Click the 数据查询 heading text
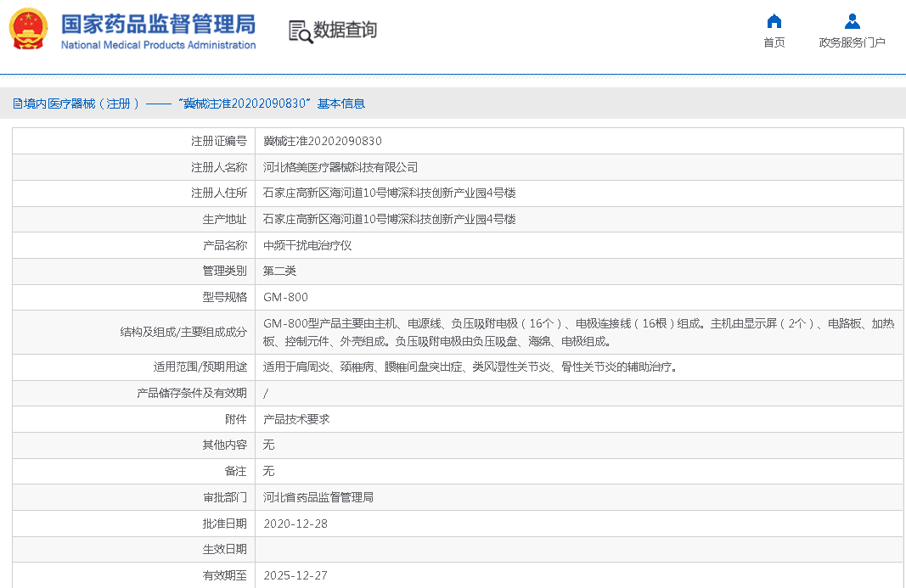 tap(345, 31)
